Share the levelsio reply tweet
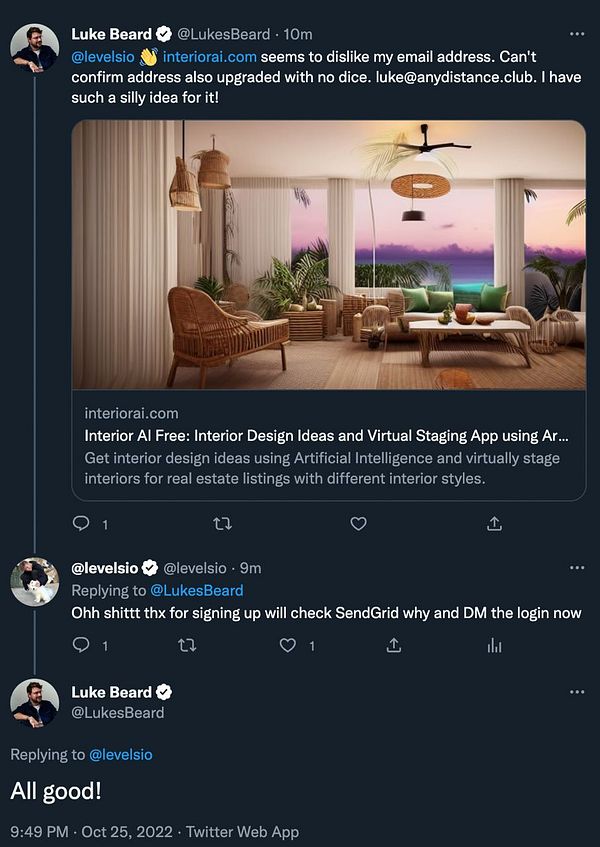Screen dimensions: 600x847 pos(392,646)
